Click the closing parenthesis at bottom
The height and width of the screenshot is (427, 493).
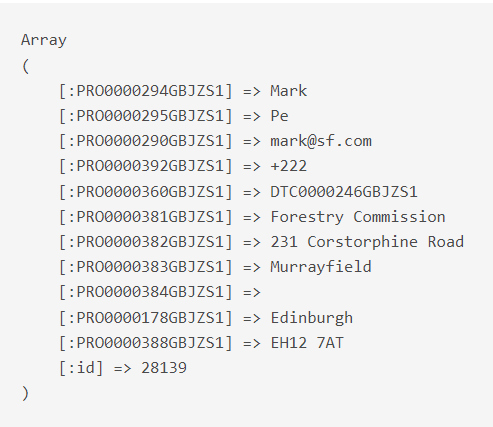26,393
